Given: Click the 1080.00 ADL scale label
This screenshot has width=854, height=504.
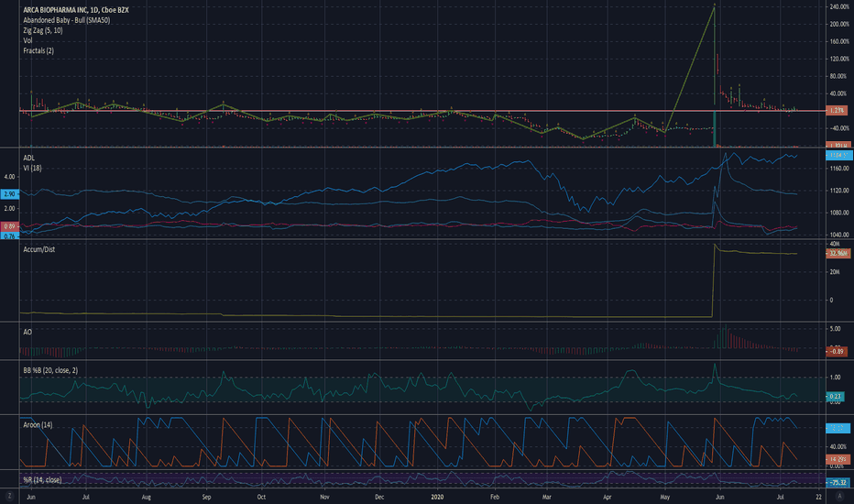Looking at the screenshot, I should coord(839,213).
